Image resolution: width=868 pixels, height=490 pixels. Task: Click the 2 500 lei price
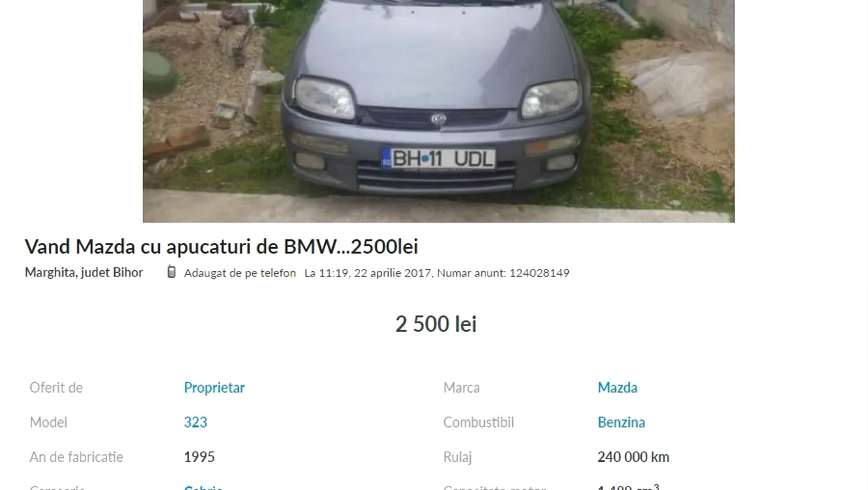[x=436, y=324]
